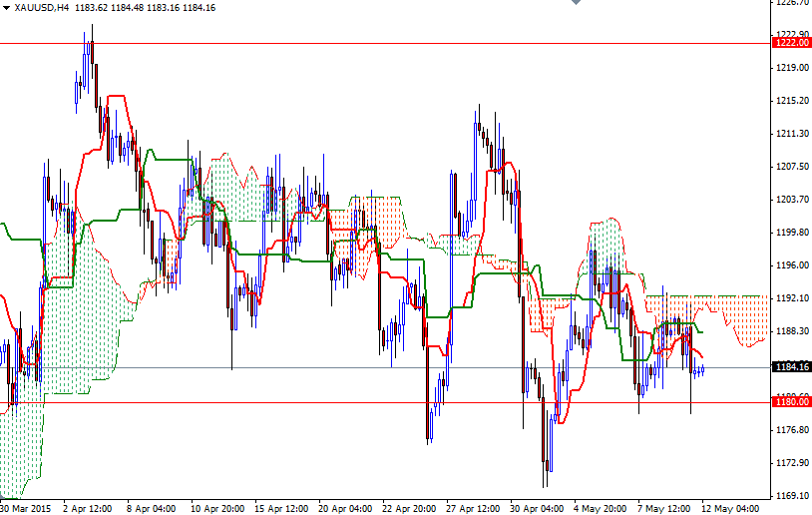This screenshot has width=812, height=515.
Task: Click the 1215.20 price scale value
Action: 790,101
